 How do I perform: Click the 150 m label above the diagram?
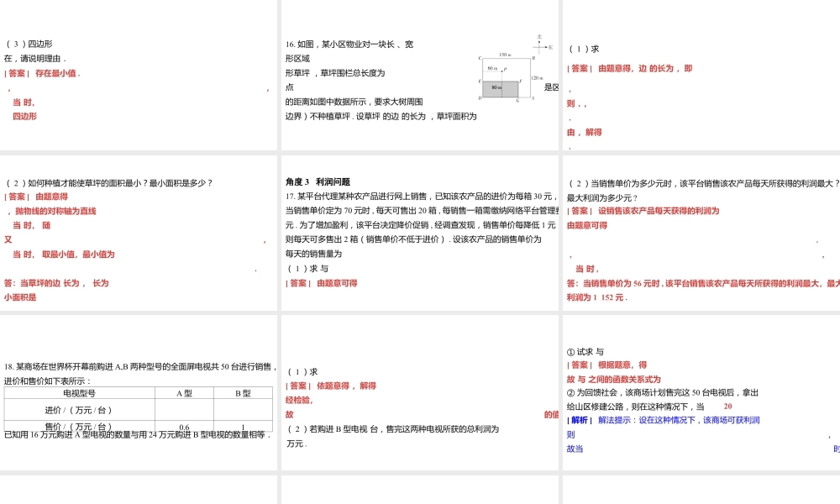pos(505,55)
